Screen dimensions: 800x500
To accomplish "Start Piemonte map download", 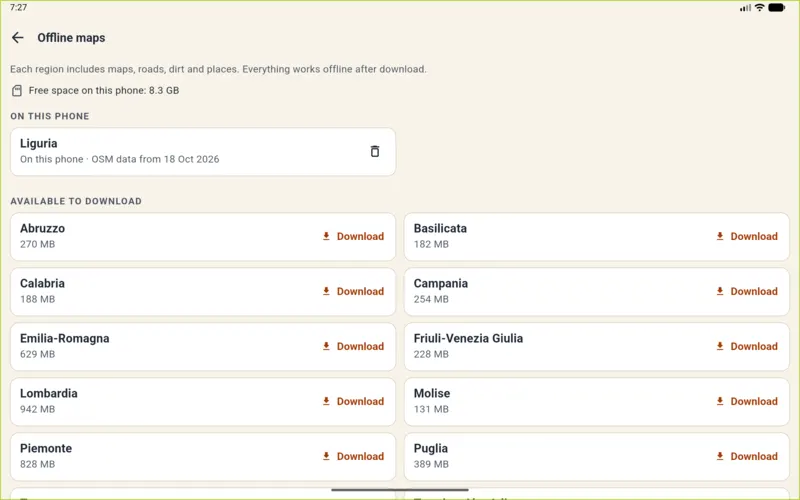I will pyautogui.click(x=353, y=457).
